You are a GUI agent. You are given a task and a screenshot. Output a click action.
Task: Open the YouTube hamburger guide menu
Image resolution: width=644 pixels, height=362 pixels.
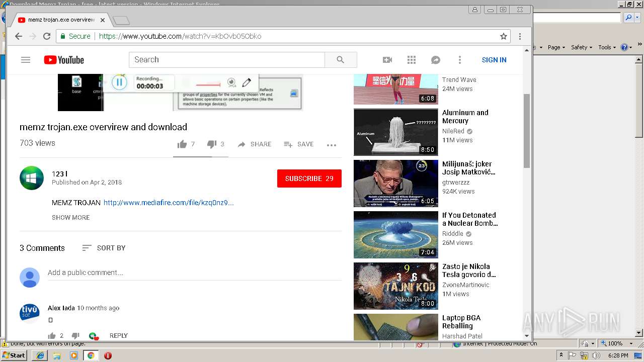(x=26, y=60)
